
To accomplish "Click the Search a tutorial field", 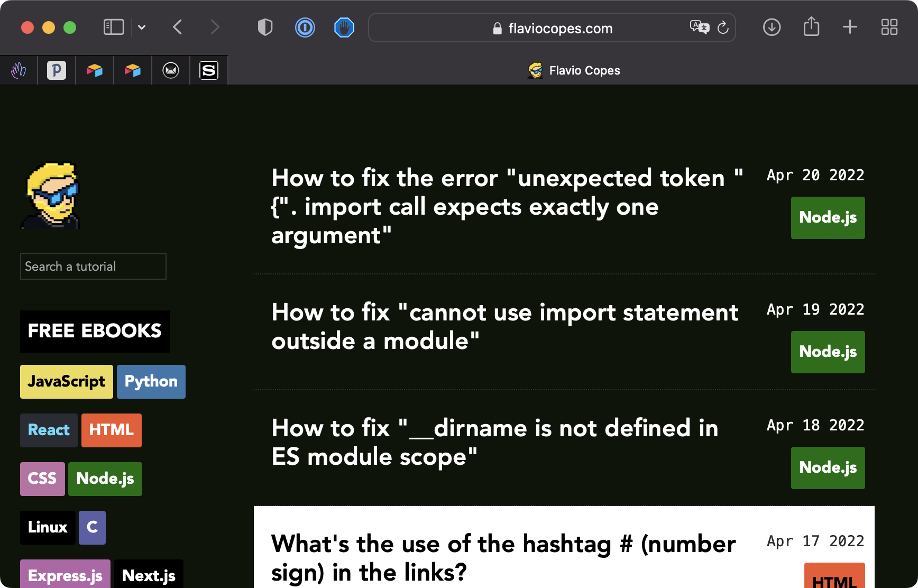I will click(x=93, y=267).
